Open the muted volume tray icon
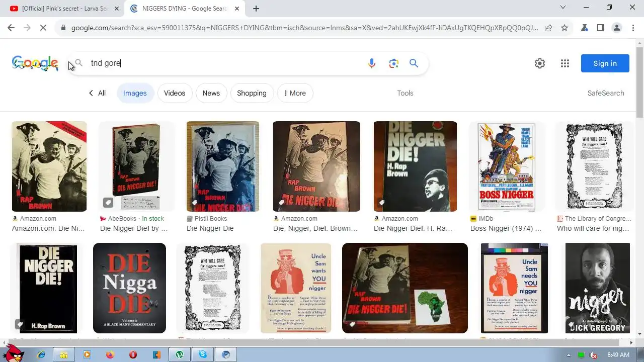Image resolution: width=644 pixels, height=362 pixels. [x=594, y=355]
